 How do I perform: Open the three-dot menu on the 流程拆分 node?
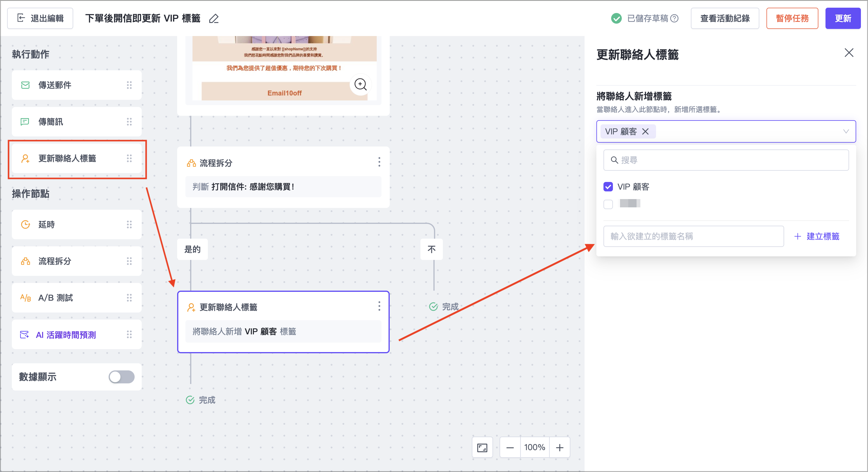tap(379, 162)
